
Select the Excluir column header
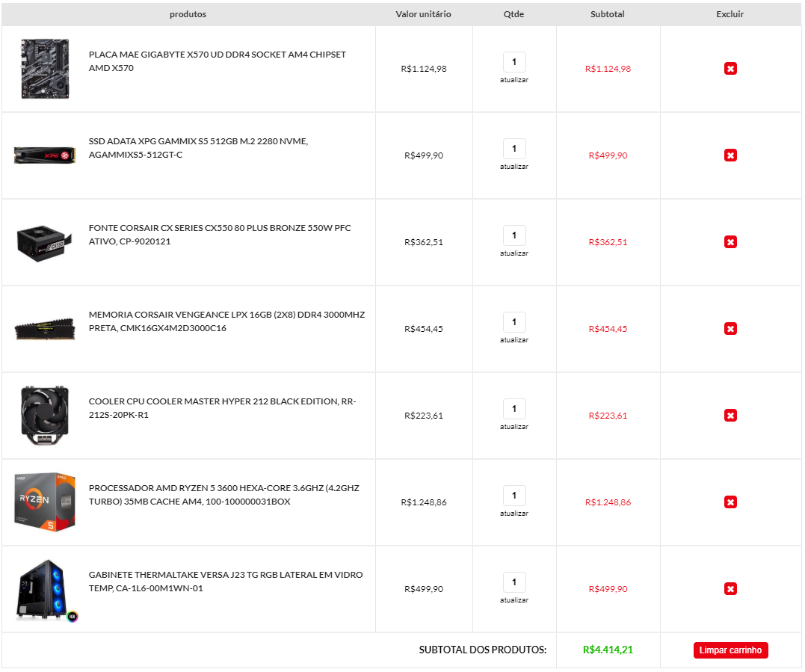pos(730,14)
